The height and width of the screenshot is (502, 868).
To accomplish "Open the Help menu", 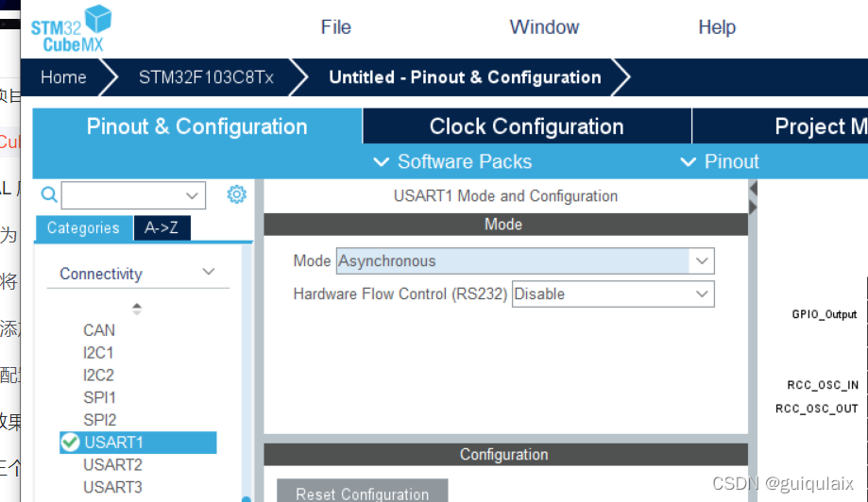I will 717,27.
